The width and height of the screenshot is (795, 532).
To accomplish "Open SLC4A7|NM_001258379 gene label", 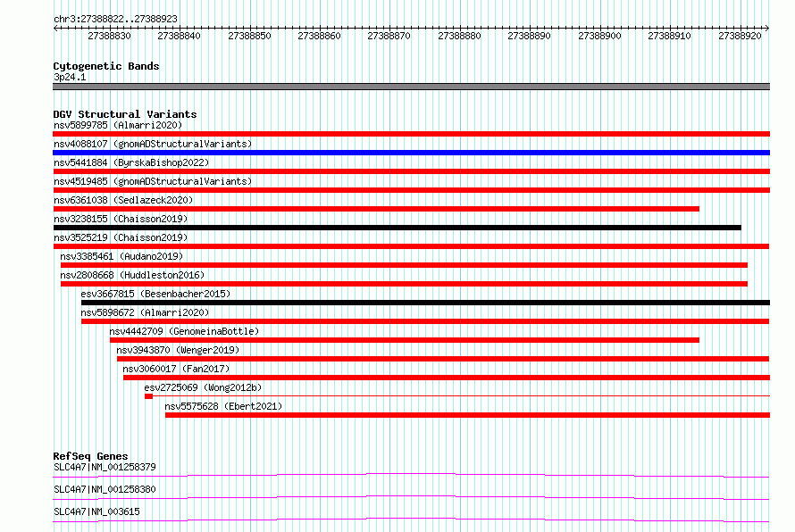I will click(x=105, y=467).
